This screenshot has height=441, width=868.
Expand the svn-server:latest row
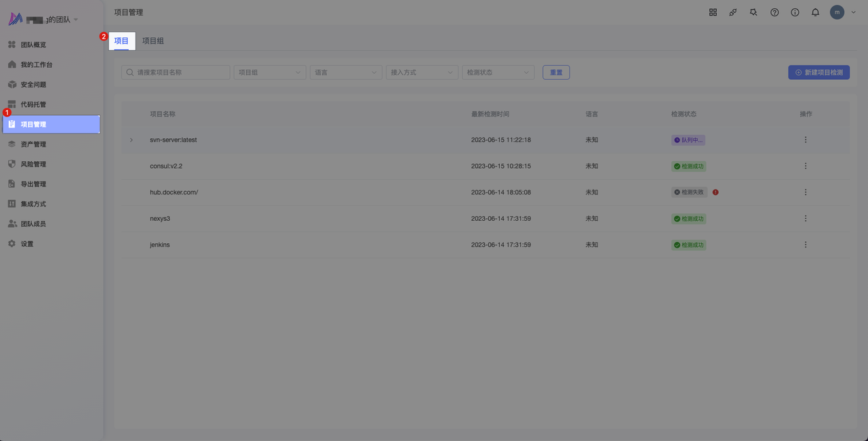pos(132,140)
